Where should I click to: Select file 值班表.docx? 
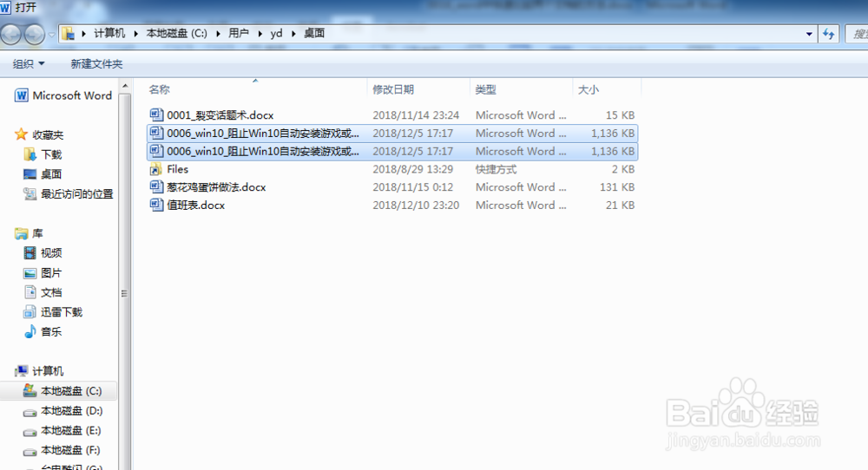[196, 206]
